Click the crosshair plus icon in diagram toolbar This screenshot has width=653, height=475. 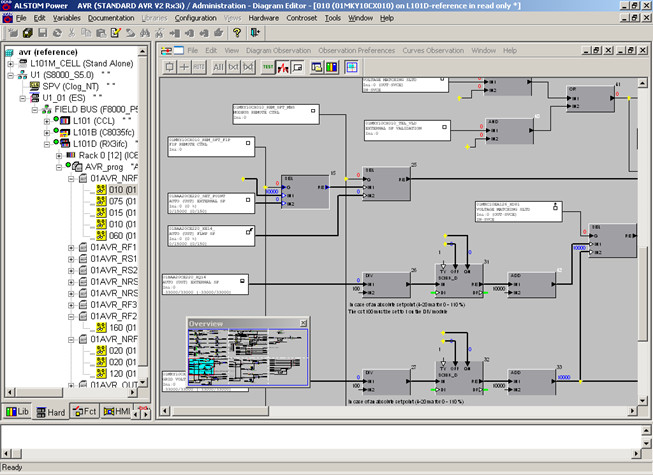click(183, 67)
